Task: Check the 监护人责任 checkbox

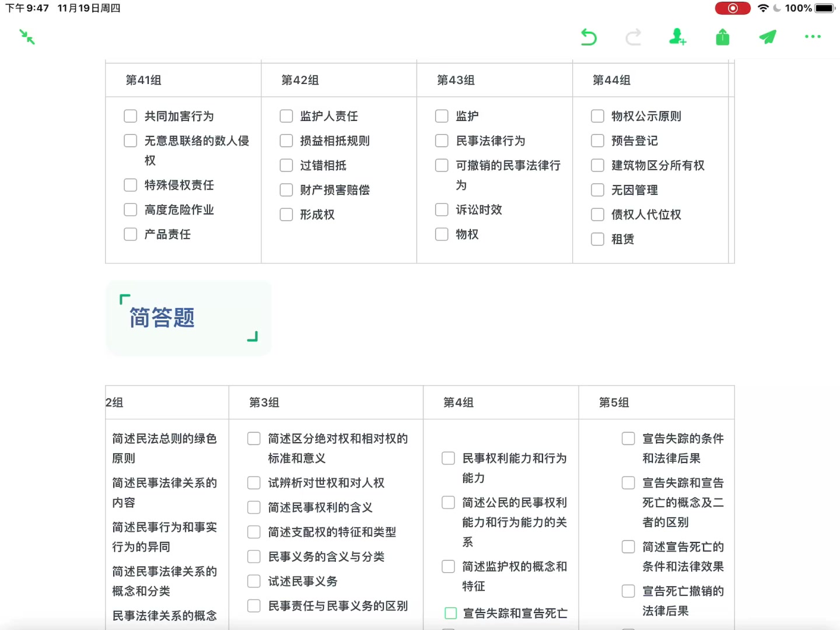Action: pyautogui.click(x=286, y=116)
